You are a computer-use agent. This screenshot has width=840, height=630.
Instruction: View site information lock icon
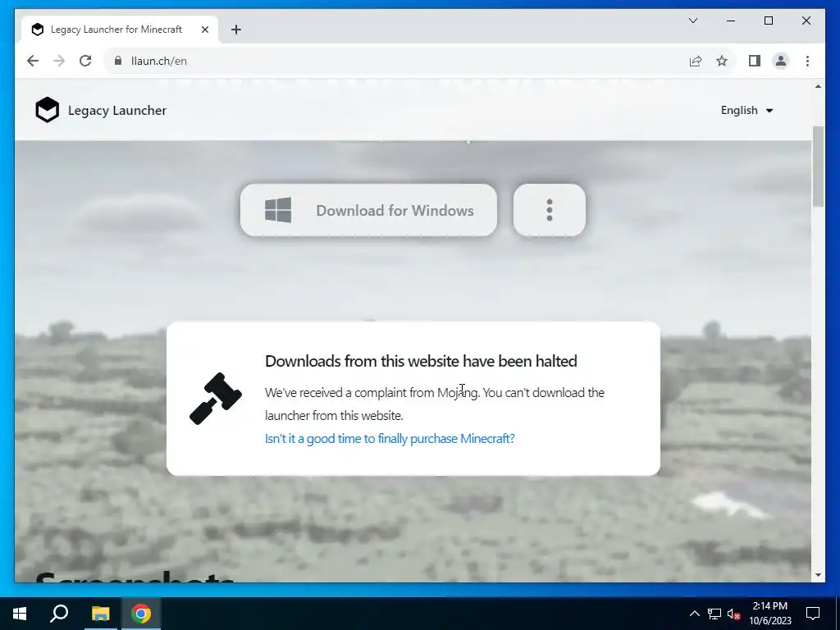[x=118, y=61]
